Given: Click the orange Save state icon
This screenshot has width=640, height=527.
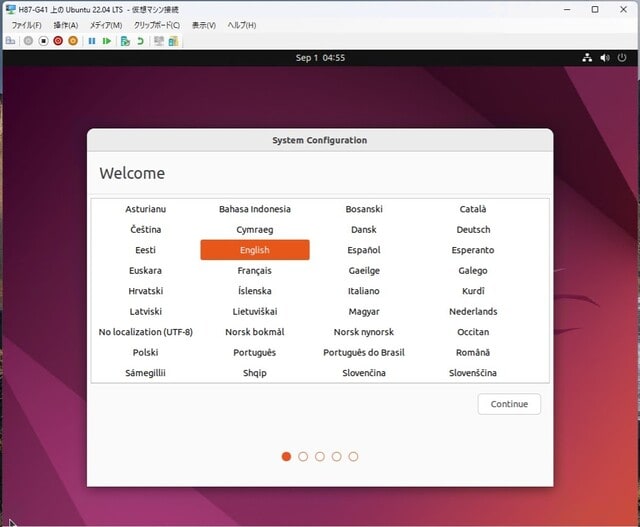Looking at the screenshot, I should (73, 41).
